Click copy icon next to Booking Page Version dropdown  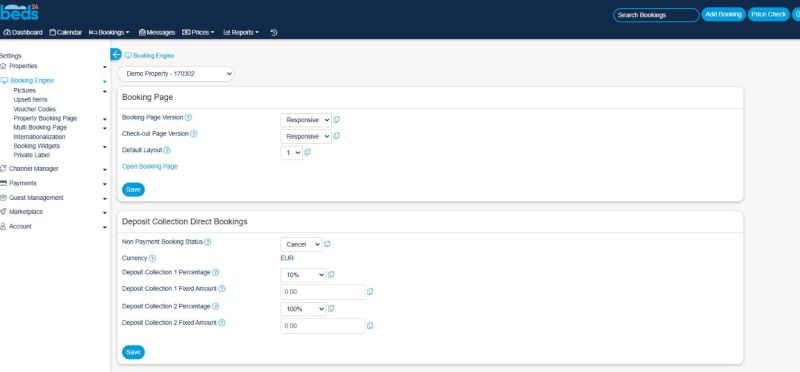[x=336, y=120]
